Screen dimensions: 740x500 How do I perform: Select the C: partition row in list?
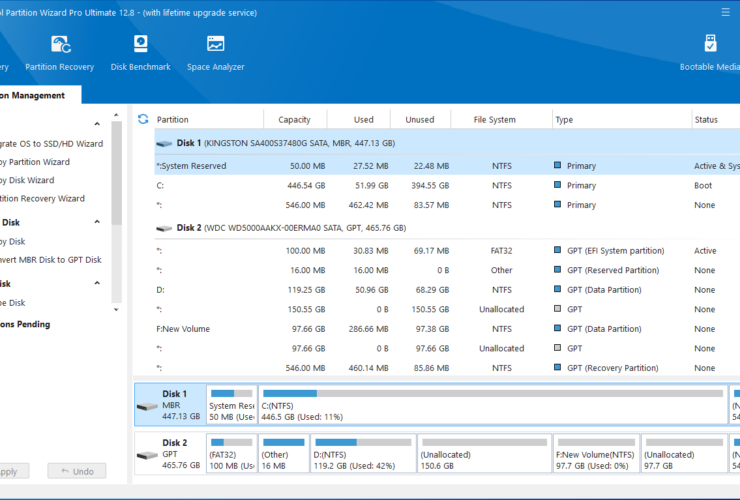point(447,186)
